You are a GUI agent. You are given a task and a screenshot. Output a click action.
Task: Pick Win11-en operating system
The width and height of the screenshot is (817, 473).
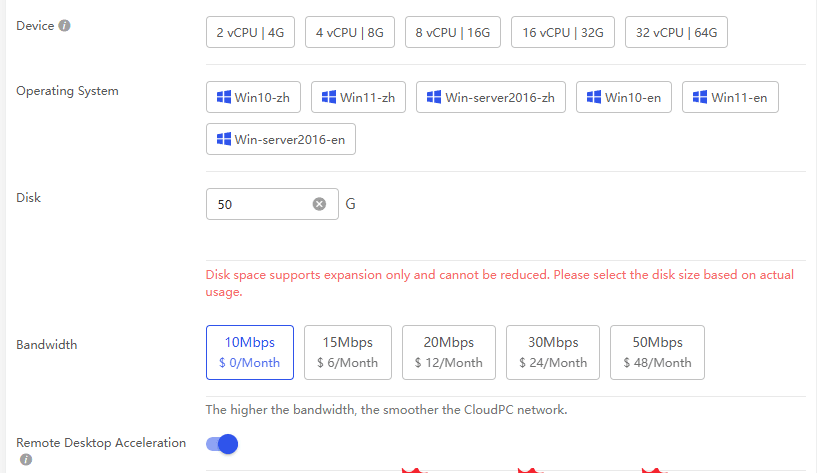pyautogui.click(x=730, y=97)
